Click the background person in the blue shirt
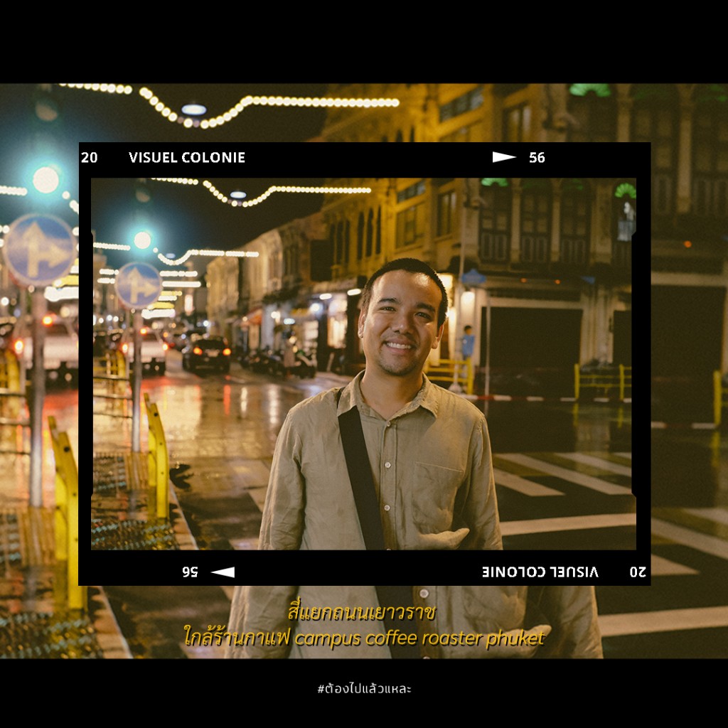728x728 pixels. [x=467, y=344]
